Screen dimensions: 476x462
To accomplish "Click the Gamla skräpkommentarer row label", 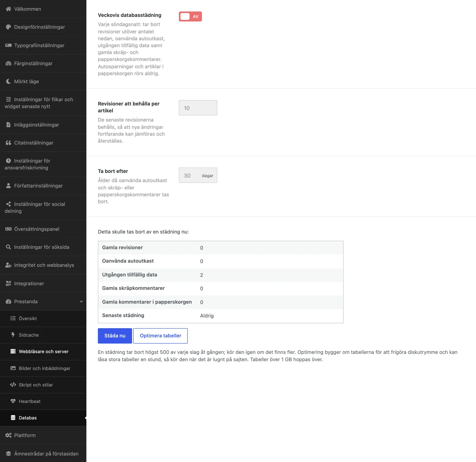I will (x=133, y=288).
